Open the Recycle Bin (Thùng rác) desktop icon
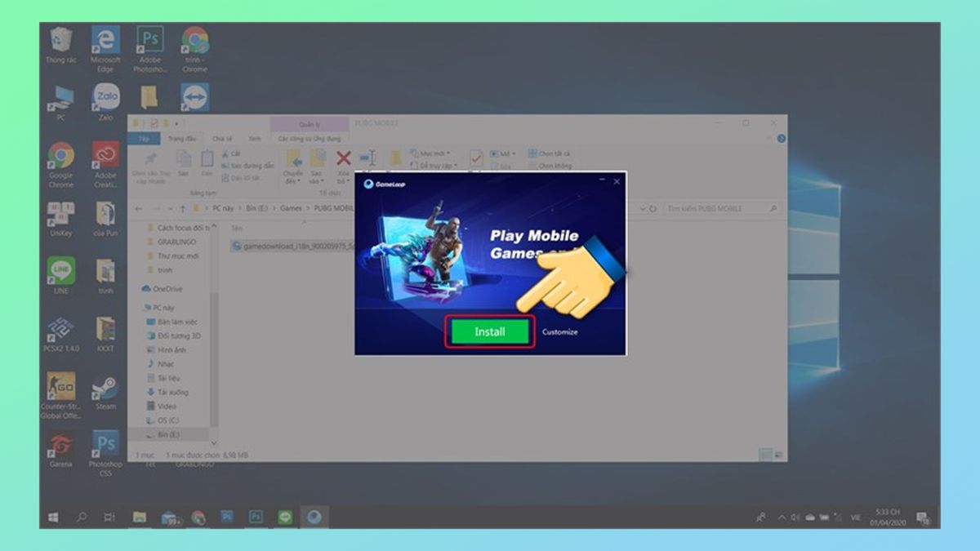The height and width of the screenshot is (551, 980). [61, 46]
